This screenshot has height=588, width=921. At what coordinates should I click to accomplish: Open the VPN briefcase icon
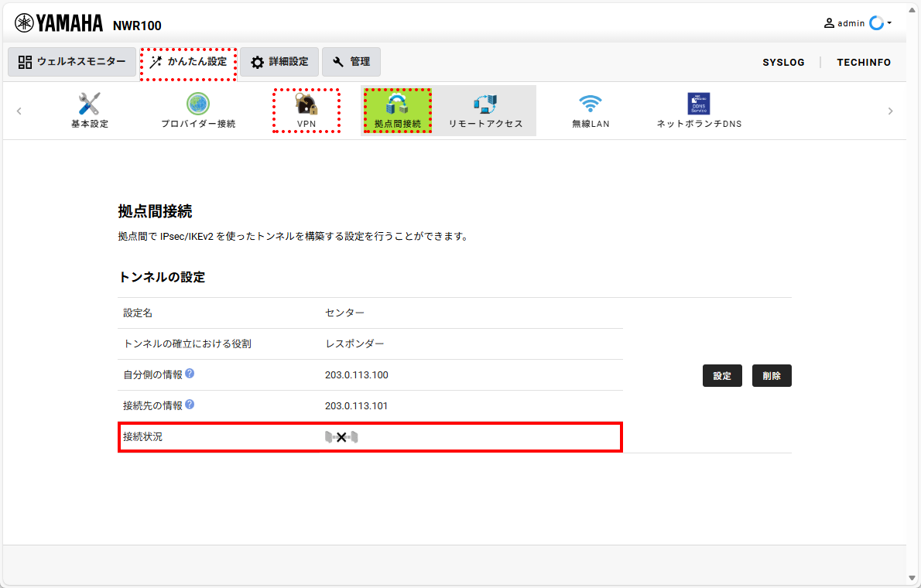pos(306,104)
